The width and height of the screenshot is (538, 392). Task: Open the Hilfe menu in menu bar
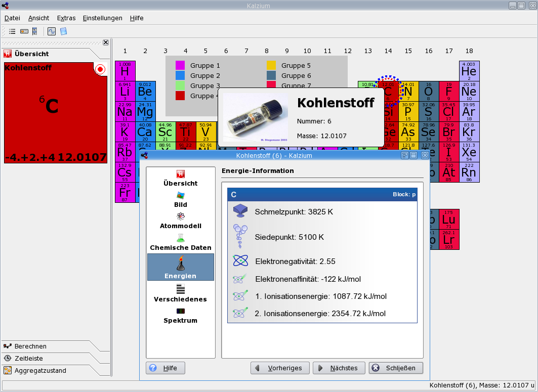(x=137, y=18)
